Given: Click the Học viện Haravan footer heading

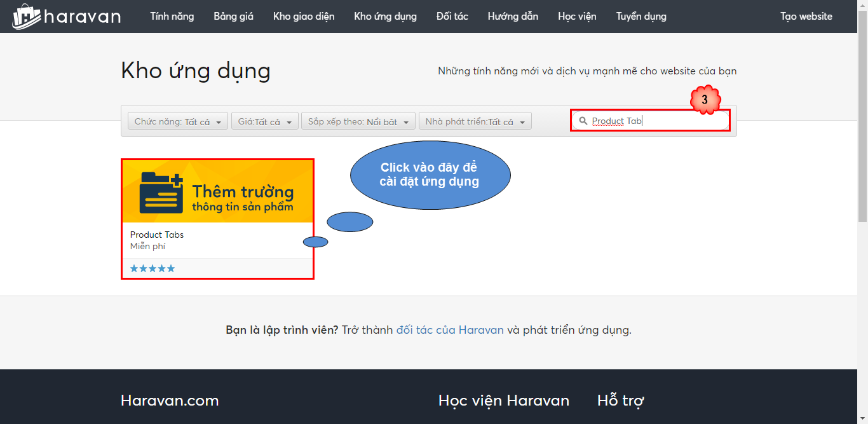Looking at the screenshot, I should (x=504, y=400).
